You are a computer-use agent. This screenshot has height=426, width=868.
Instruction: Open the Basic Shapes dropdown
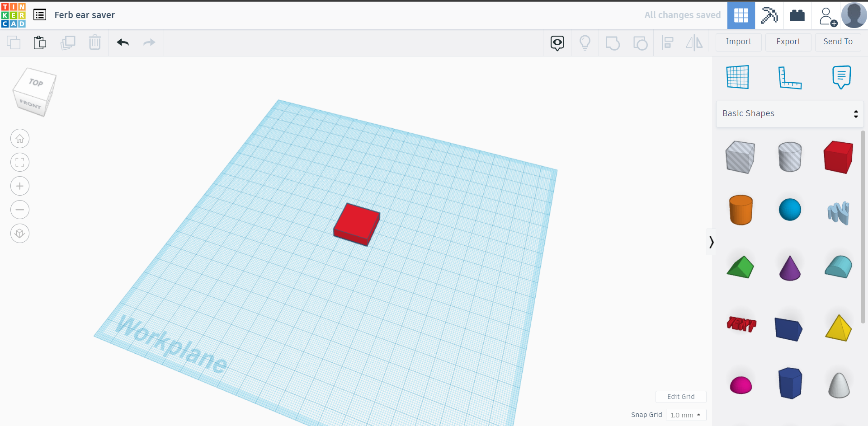790,113
